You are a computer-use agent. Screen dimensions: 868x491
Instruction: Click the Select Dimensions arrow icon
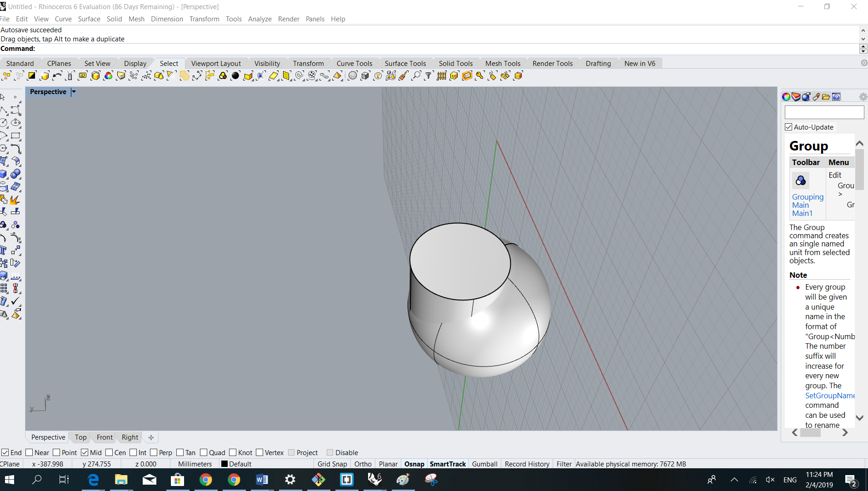pos(197,76)
